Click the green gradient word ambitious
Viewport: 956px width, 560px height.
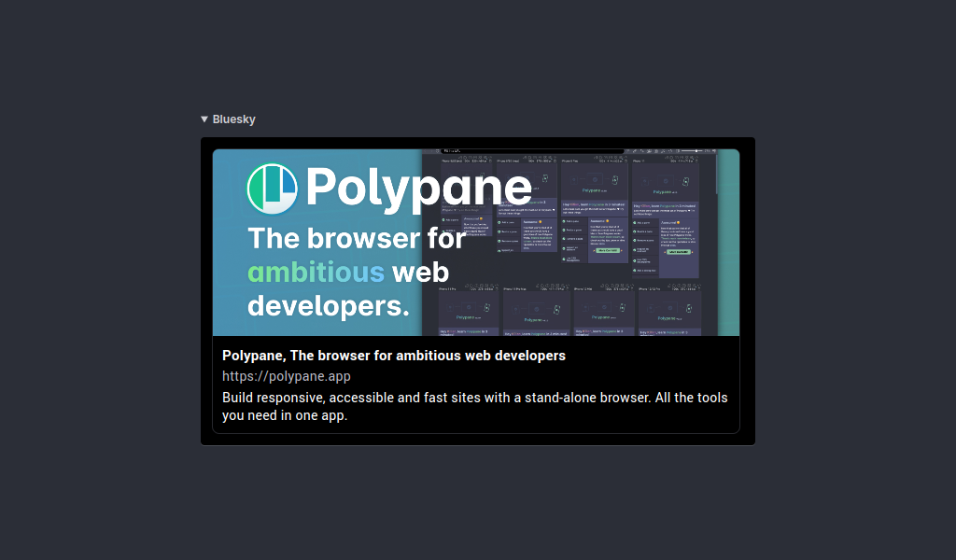coord(316,272)
